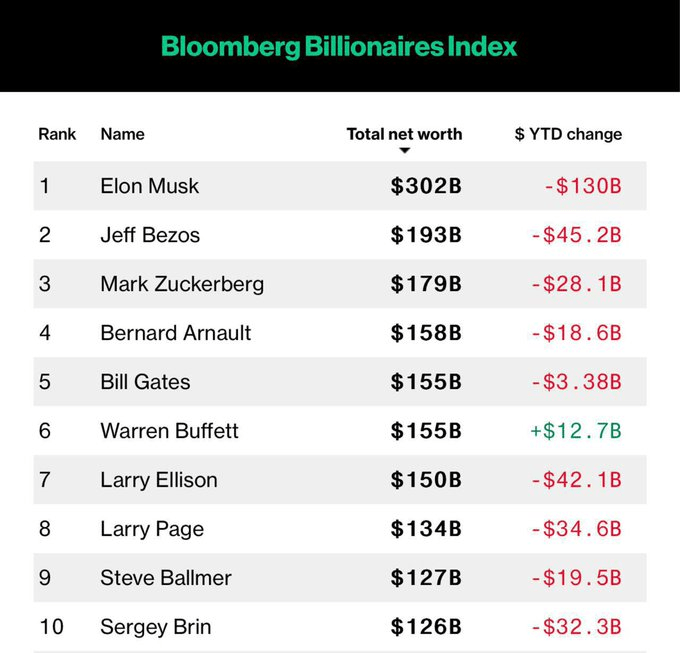Click the Name column header

tap(122, 134)
